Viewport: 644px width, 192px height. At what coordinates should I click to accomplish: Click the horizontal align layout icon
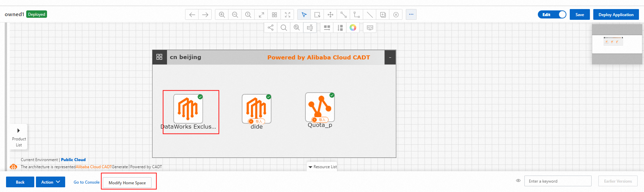(x=327, y=28)
